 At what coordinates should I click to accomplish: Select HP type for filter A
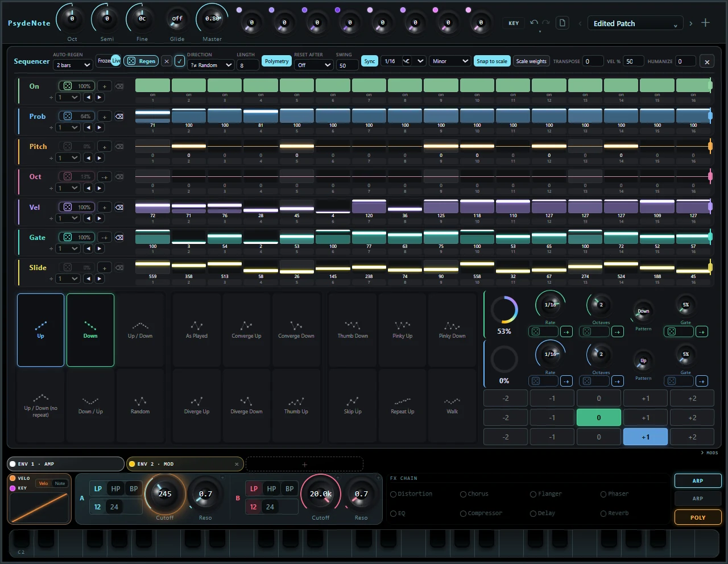point(115,488)
